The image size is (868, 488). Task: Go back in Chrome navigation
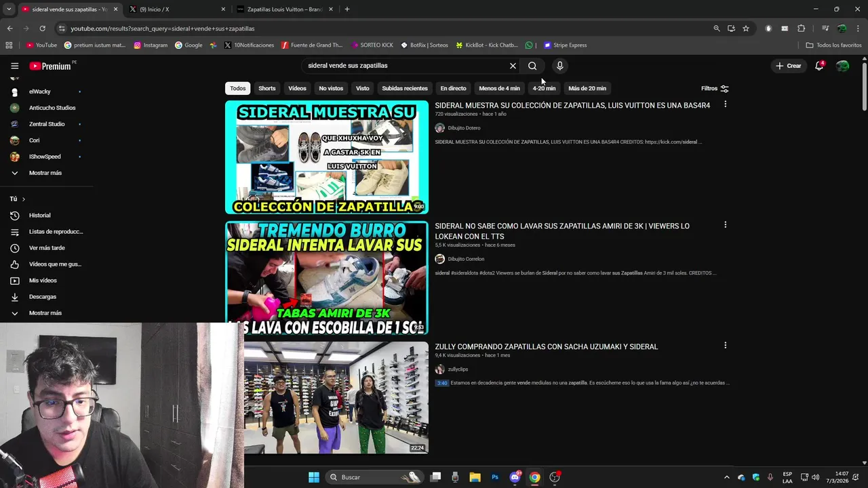tap(9, 28)
